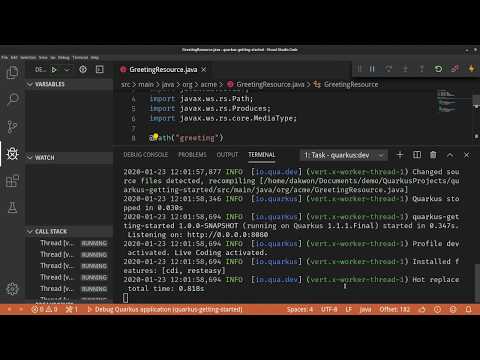This screenshot has height=360, width=480.
Task: Click 'java' folder in the breadcrumb
Action: pyautogui.click(x=168, y=84)
